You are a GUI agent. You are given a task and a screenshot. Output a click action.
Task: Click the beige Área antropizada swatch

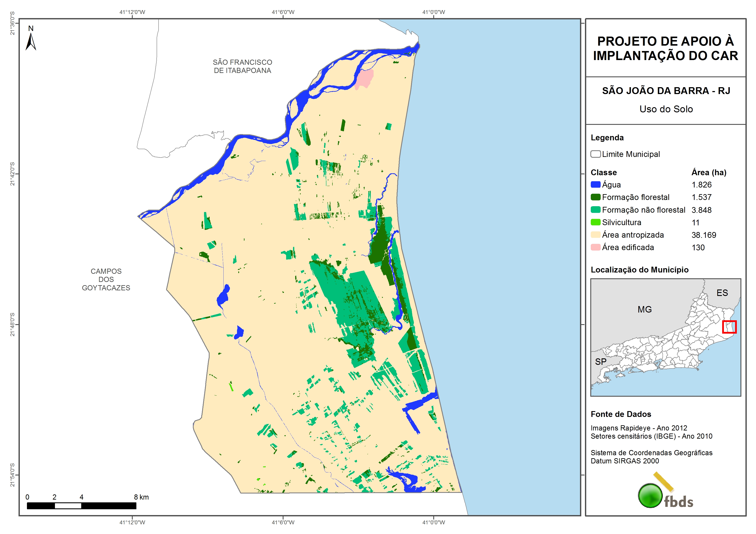tap(595, 235)
